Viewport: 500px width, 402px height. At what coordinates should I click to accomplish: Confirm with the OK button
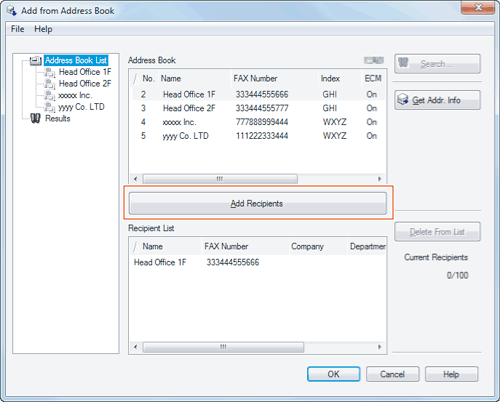click(333, 374)
